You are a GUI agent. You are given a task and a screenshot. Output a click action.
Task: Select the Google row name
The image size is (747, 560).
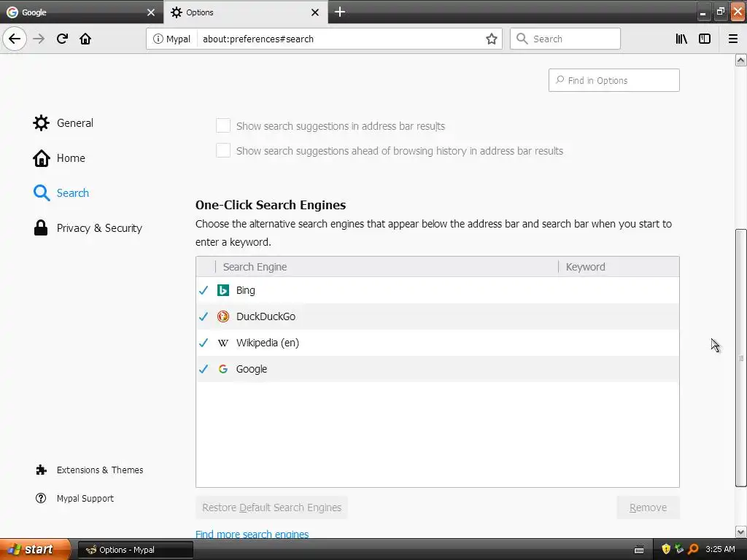point(252,369)
